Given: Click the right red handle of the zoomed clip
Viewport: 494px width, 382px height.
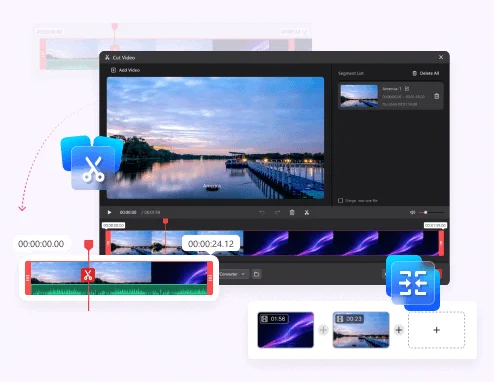Looking at the screenshot, I should 210,278.
